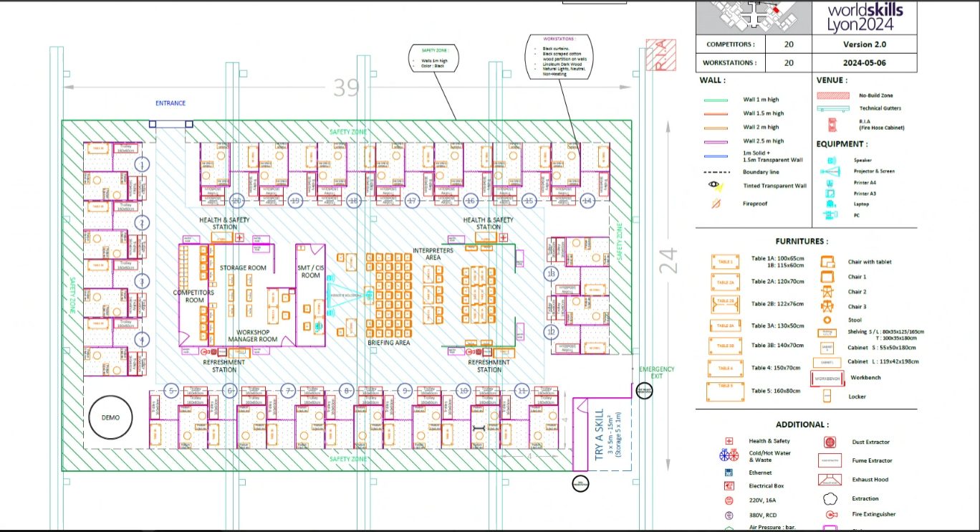Select the Chair with tablet legend icon
Image resolution: width=980 pixels, height=532 pixels.
tap(826, 262)
